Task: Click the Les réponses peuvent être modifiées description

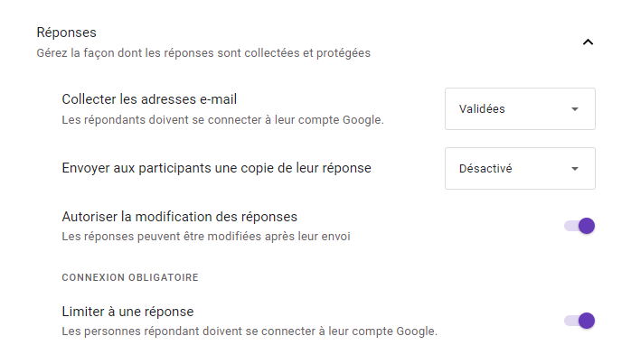Action: 205,237
